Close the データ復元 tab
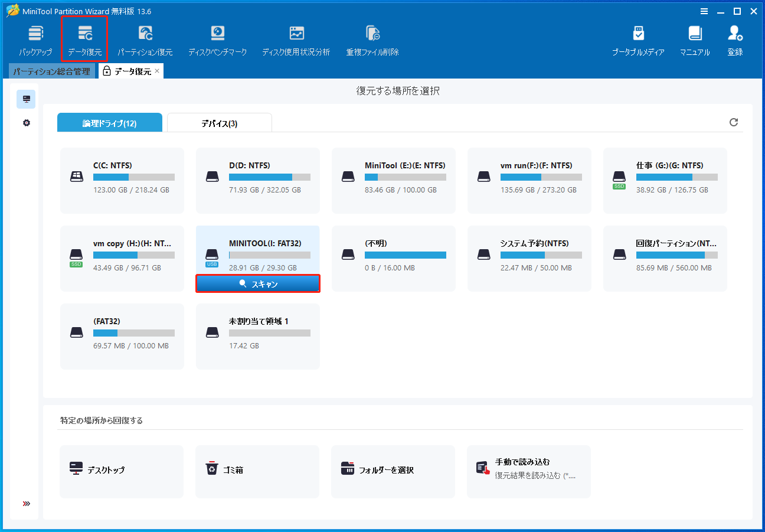Viewport: 765px width, 532px height. pyautogui.click(x=157, y=71)
